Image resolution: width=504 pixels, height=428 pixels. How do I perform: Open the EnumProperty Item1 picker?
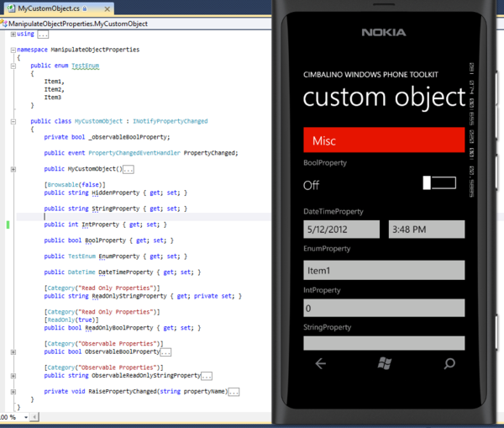(x=384, y=270)
